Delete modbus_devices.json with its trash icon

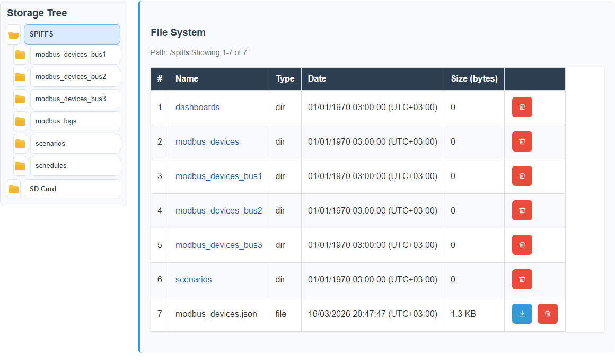tap(547, 314)
